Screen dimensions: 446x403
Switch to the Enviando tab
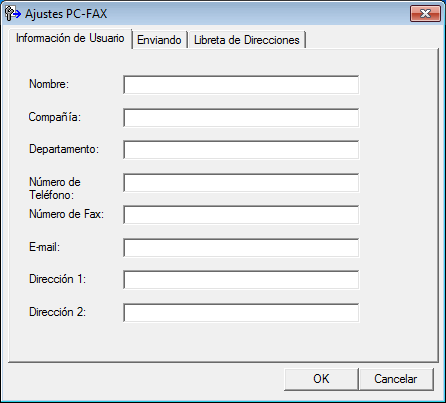pos(159,40)
